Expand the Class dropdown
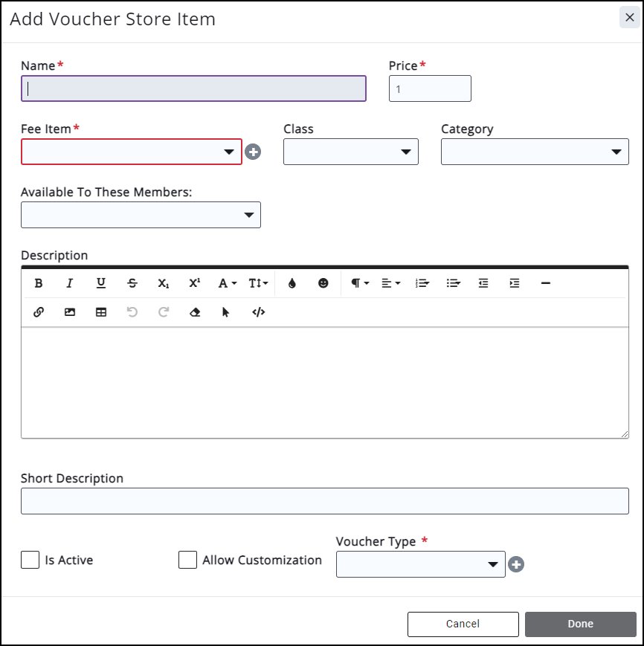 pyautogui.click(x=350, y=152)
